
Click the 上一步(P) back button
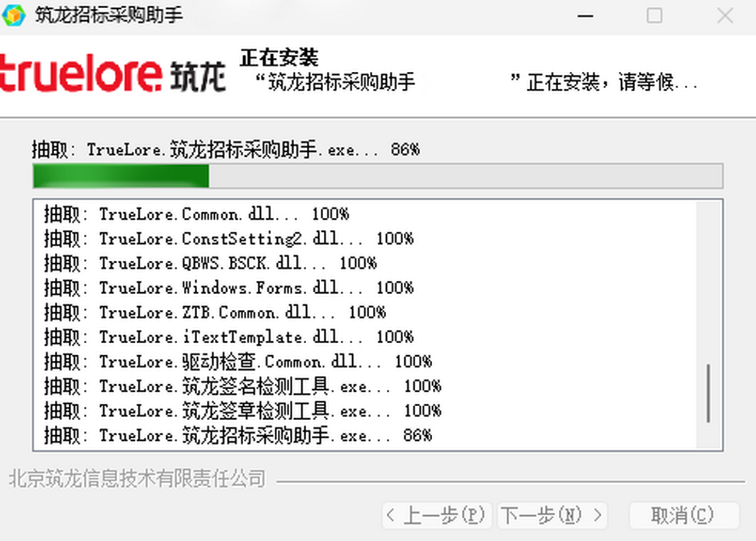pyautogui.click(x=437, y=516)
